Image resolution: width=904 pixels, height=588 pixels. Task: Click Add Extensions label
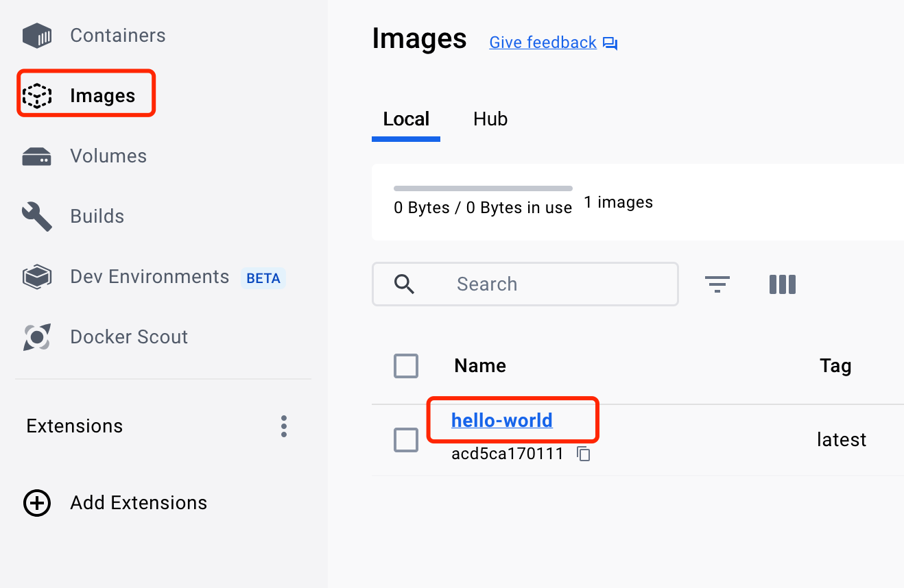(139, 503)
